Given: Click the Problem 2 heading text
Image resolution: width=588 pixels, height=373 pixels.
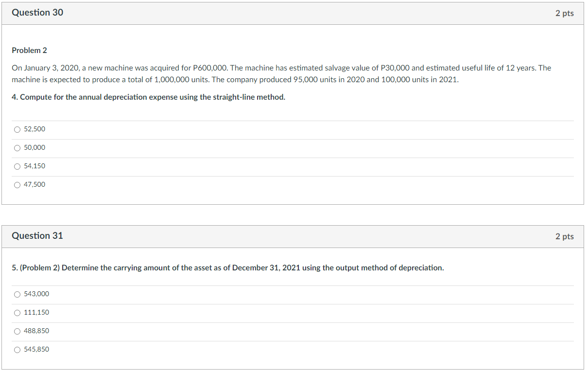Looking at the screenshot, I should coord(29,51).
